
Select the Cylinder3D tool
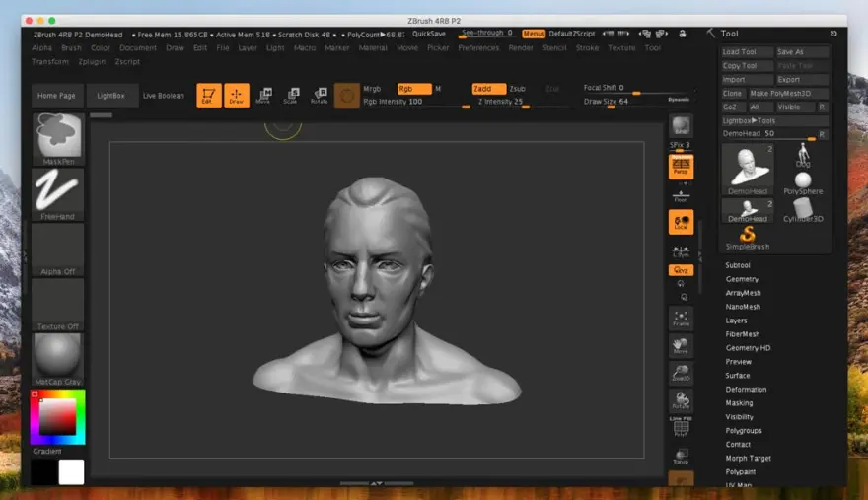tap(803, 210)
